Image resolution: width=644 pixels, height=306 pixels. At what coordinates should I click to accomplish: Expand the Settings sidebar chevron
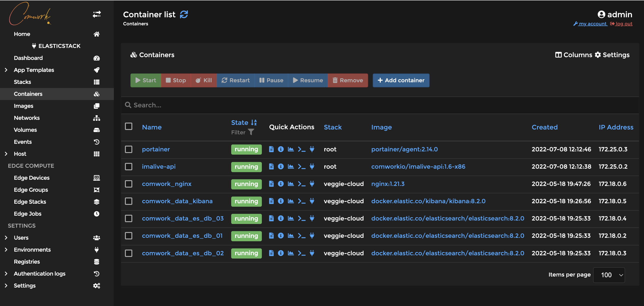pyautogui.click(x=6, y=285)
